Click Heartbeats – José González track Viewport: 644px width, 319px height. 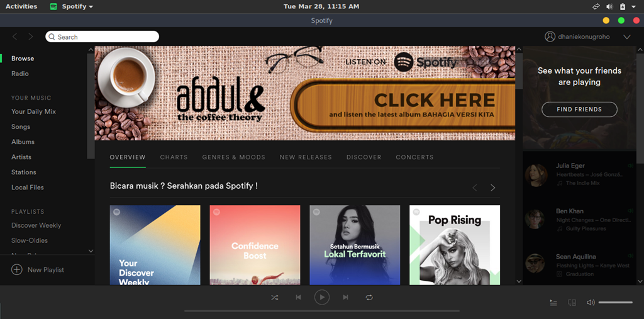click(589, 175)
